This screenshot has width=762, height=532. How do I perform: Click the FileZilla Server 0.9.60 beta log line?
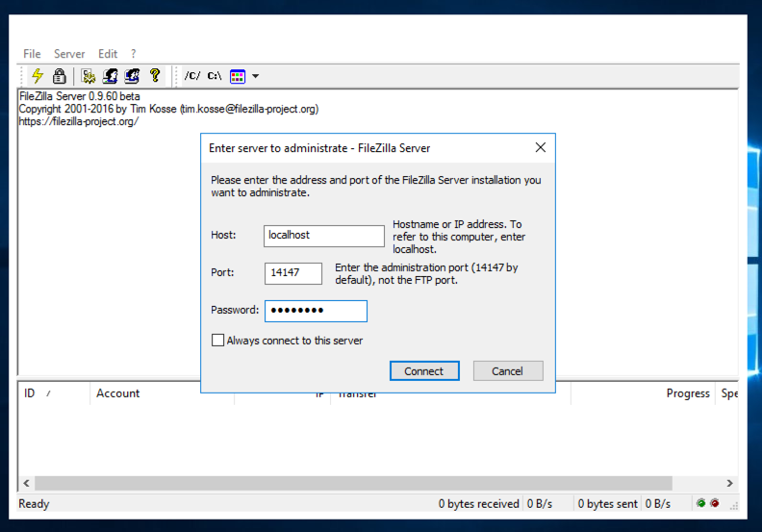pyautogui.click(x=80, y=96)
